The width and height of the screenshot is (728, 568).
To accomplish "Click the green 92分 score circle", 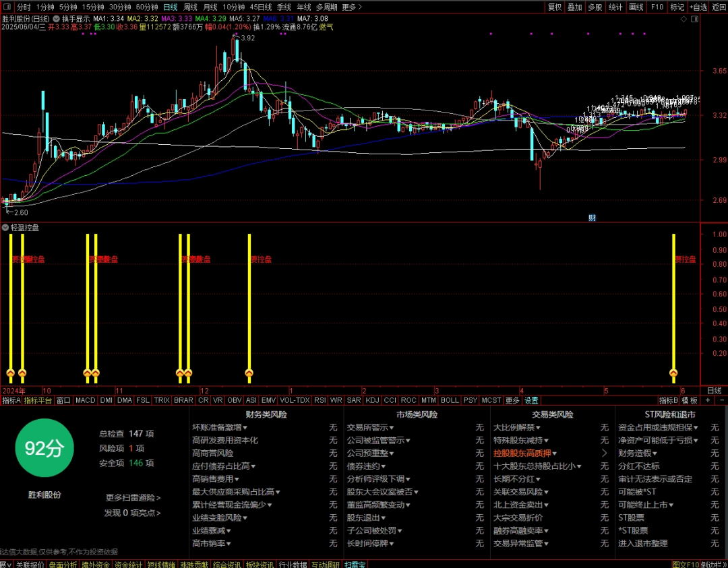I will (x=44, y=448).
